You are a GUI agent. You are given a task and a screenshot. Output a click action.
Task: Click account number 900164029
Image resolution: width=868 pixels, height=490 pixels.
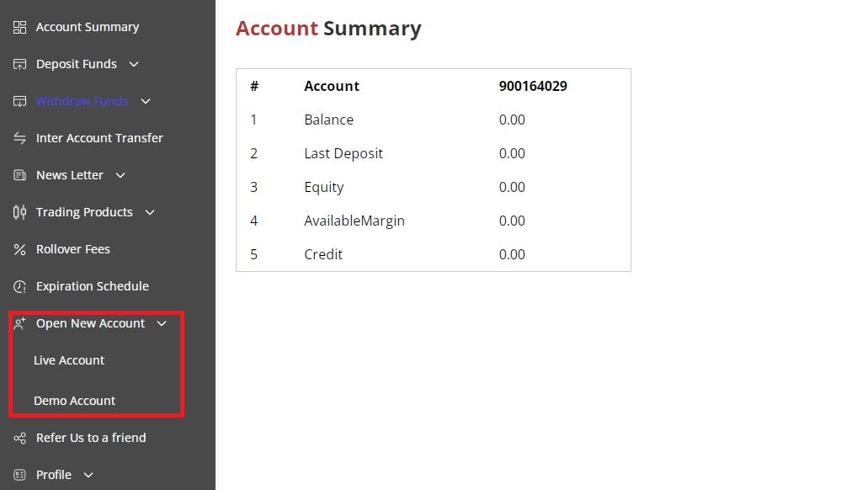click(533, 87)
